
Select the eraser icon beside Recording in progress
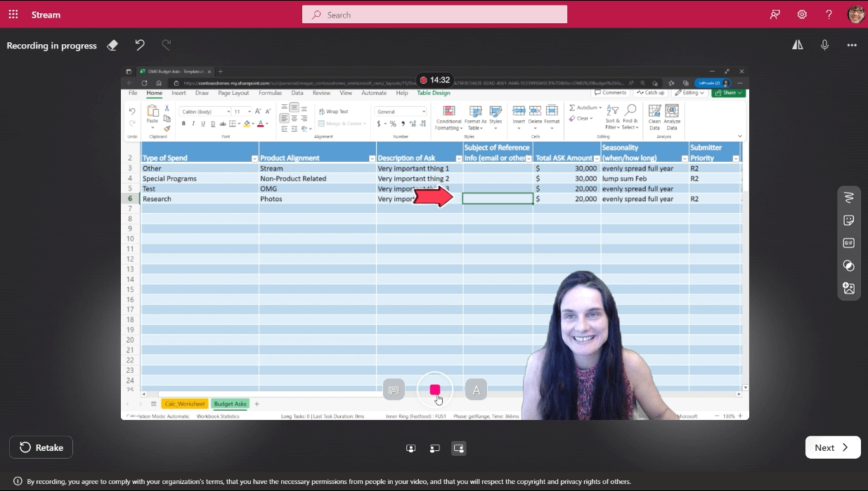(x=112, y=45)
